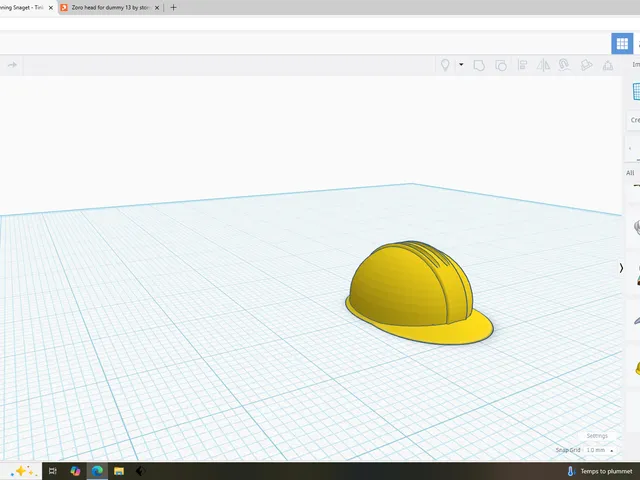The width and height of the screenshot is (640, 480).
Task: Click the blue 3D design grid view button
Action: pos(622,43)
